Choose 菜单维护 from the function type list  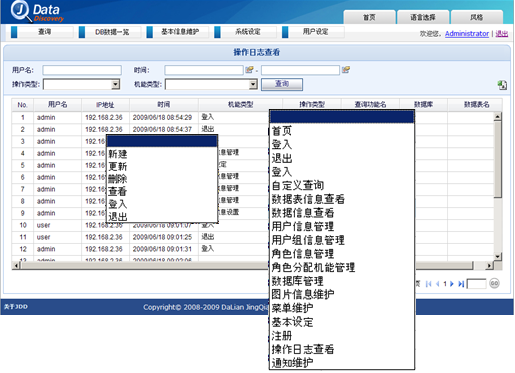pos(292,308)
